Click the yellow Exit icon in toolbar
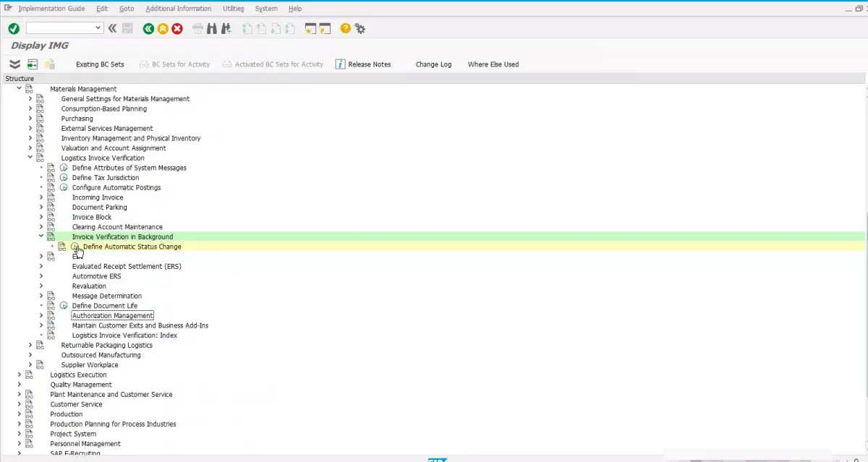This screenshot has height=462, width=868. click(x=163, y=28)
